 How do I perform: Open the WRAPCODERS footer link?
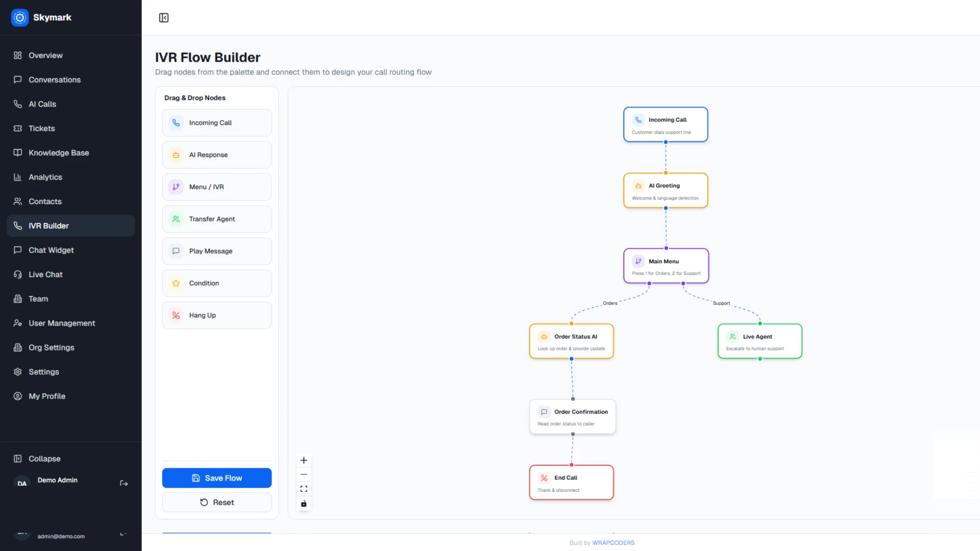613,543
